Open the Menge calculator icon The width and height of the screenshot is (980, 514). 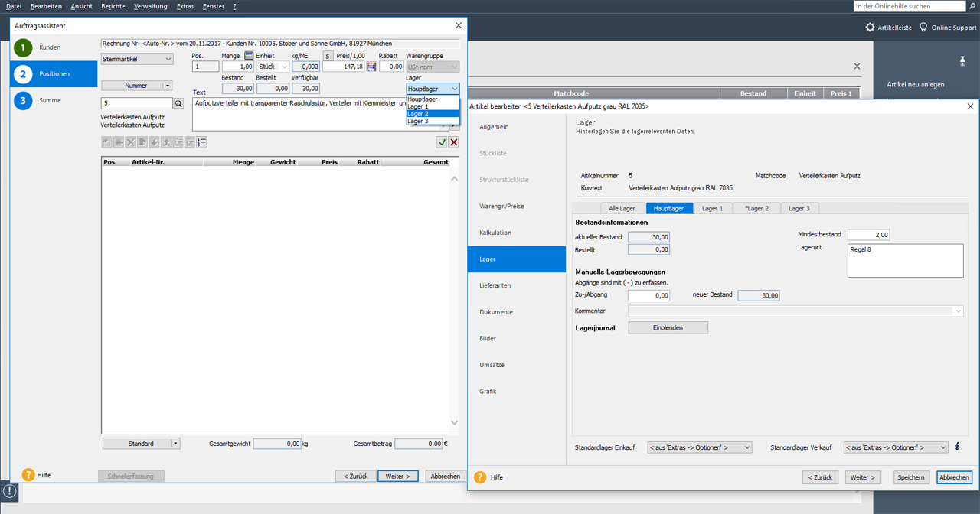click(x=249, y=56)
